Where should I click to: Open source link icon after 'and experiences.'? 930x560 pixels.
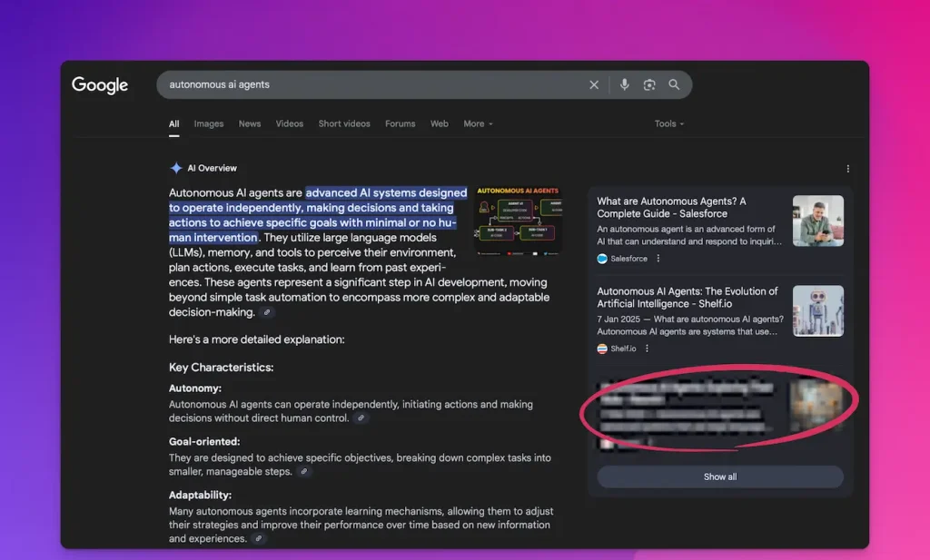258,538
